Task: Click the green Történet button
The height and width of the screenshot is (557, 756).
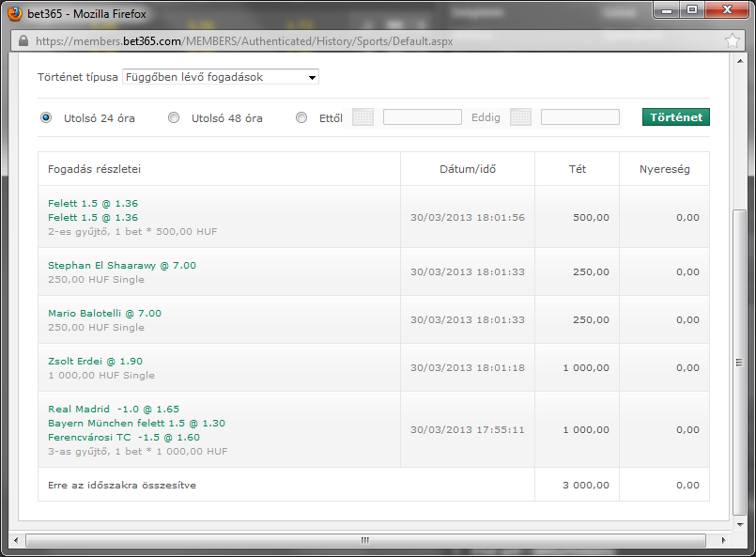Action: pos(675,117)
